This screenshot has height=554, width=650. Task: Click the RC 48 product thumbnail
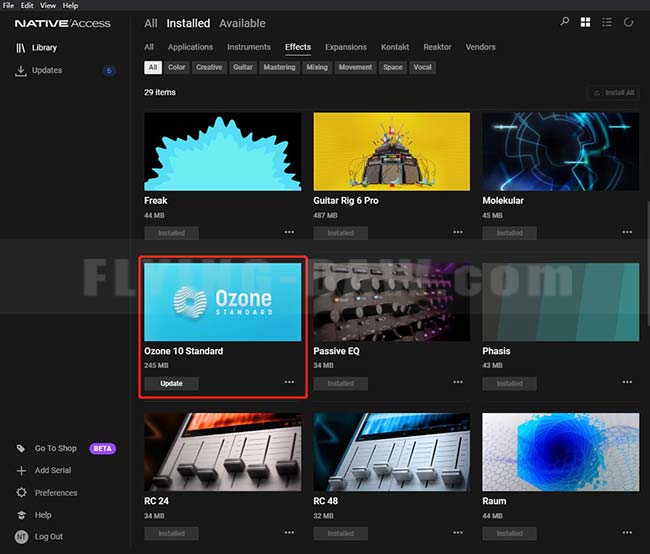tap(392, 452)
